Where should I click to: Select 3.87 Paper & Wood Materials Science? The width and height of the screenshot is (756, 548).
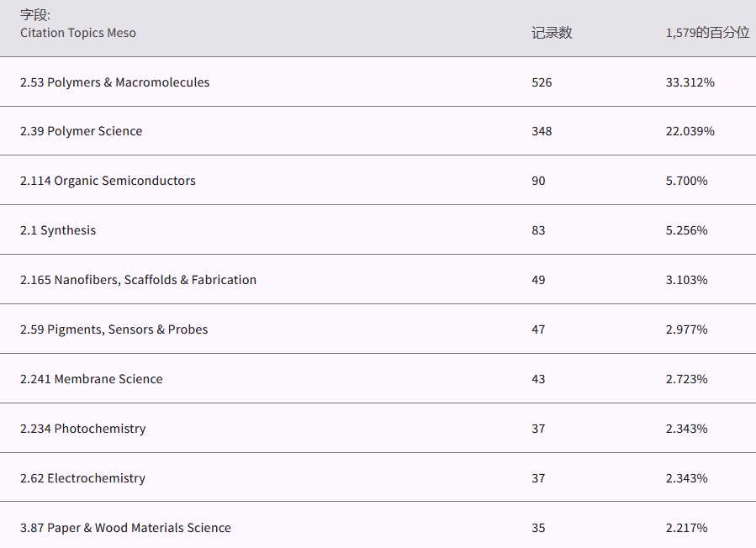[x=125, y=528]
